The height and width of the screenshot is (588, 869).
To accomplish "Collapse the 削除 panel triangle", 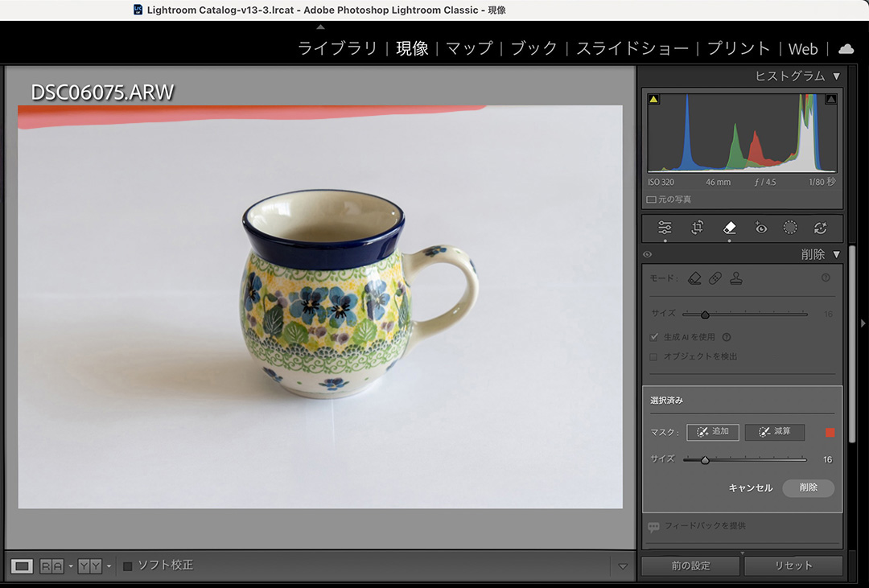I will tap(836, 254).
